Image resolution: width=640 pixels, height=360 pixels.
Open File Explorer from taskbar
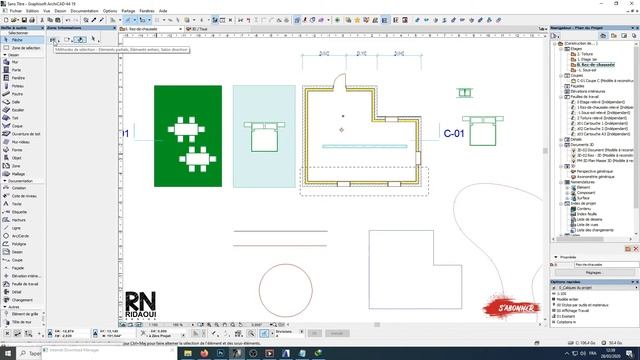(188, 353)
